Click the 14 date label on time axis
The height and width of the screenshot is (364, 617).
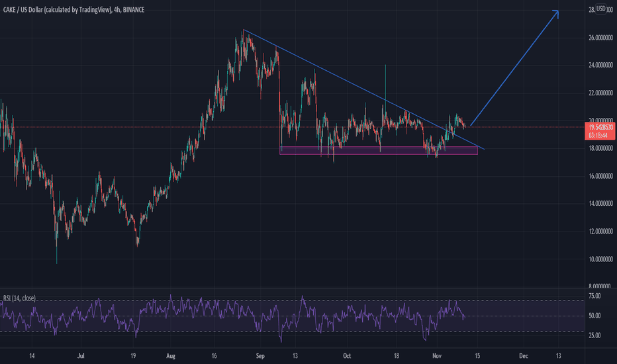click(x=32, y=356)
